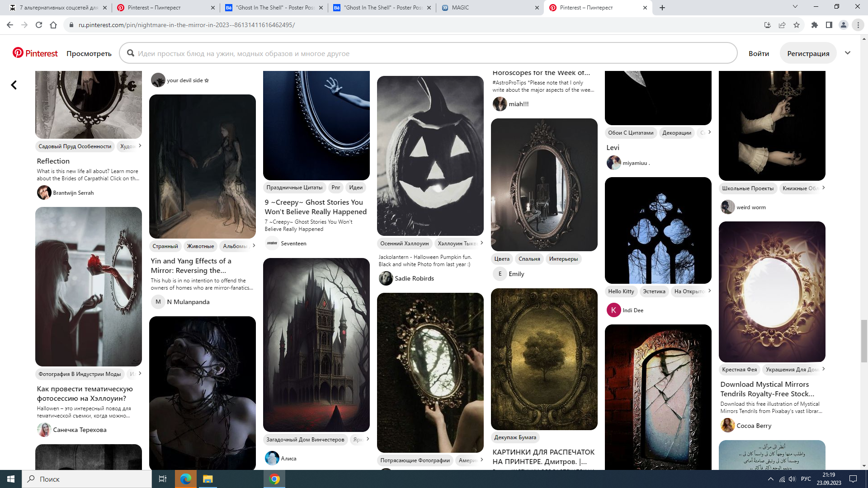Screen dimensions: 868x488
Task: Expand more tags after Хэллоуин Тыквы
Action: click(x=482, y=243)
